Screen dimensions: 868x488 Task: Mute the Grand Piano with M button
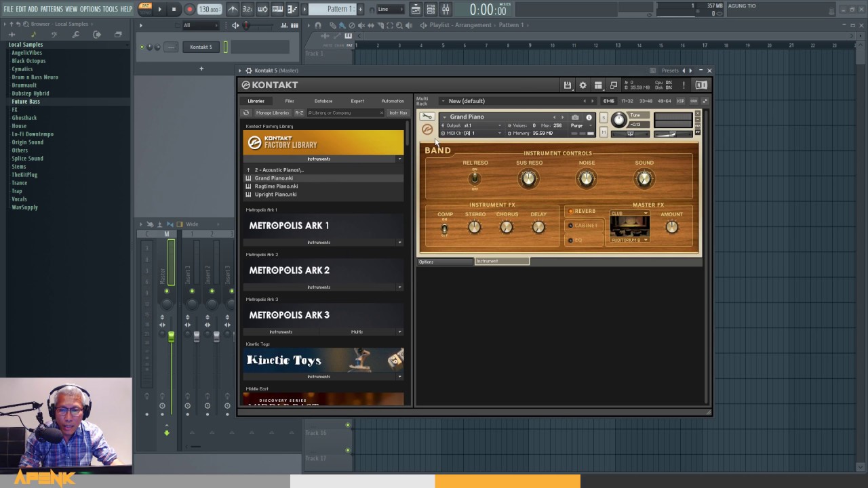604,132
